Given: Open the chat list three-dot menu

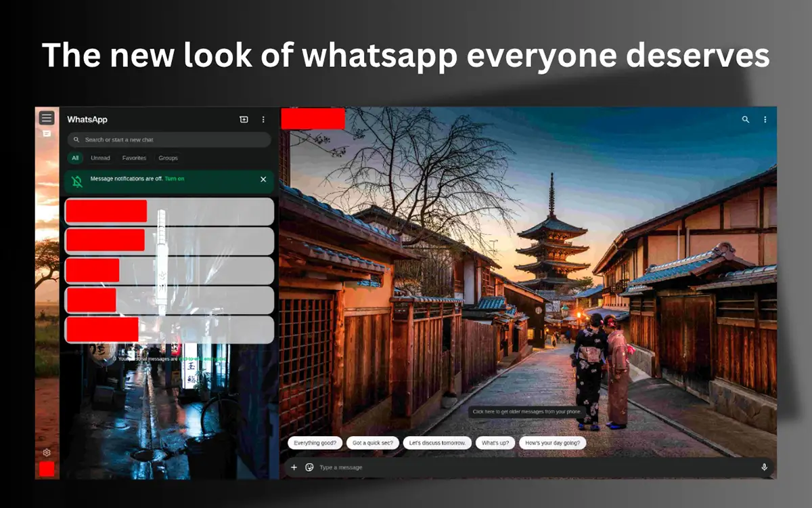Looking at the screenshot, I should [263, 119].
